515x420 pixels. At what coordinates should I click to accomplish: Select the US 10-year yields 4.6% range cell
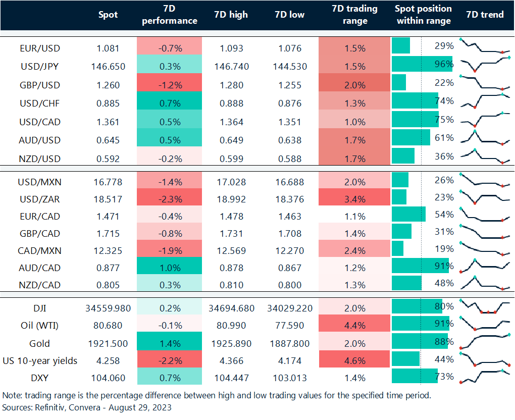coord(354,361)
